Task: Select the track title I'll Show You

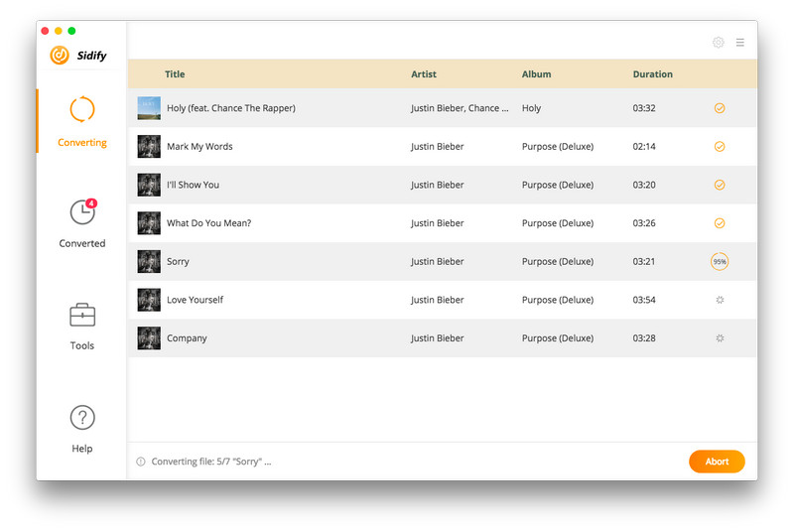Action: point(193,185)
